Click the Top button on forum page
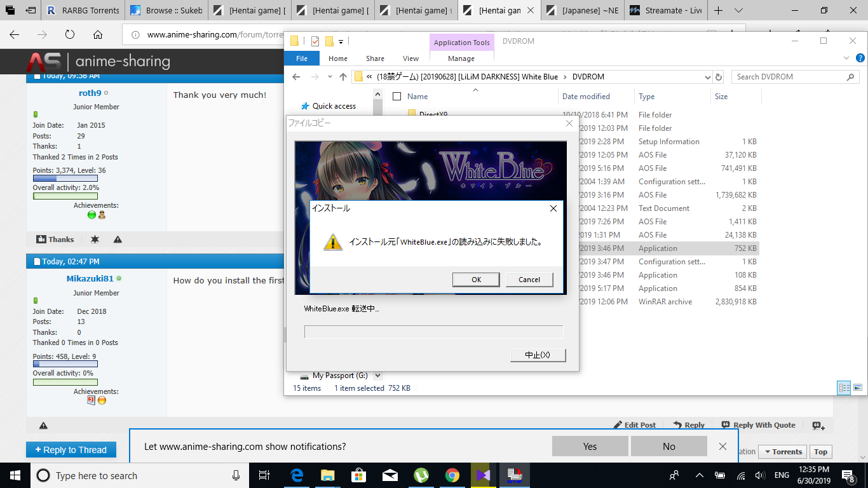Image resolution: width=868 pixels, height=488 pixels. tap(821, 452)
